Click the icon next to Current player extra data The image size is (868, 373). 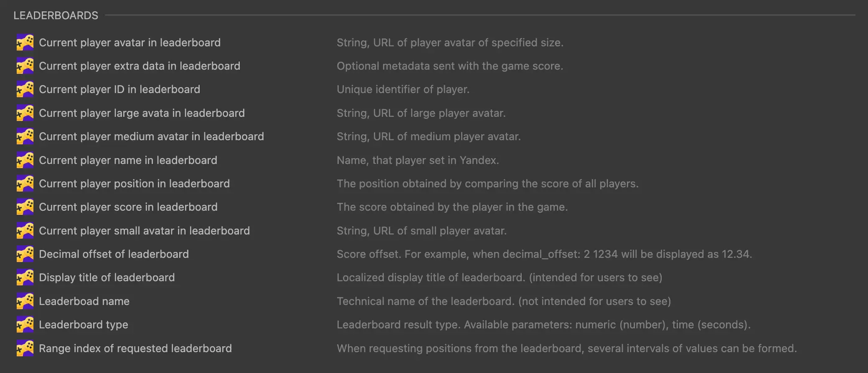25,66
